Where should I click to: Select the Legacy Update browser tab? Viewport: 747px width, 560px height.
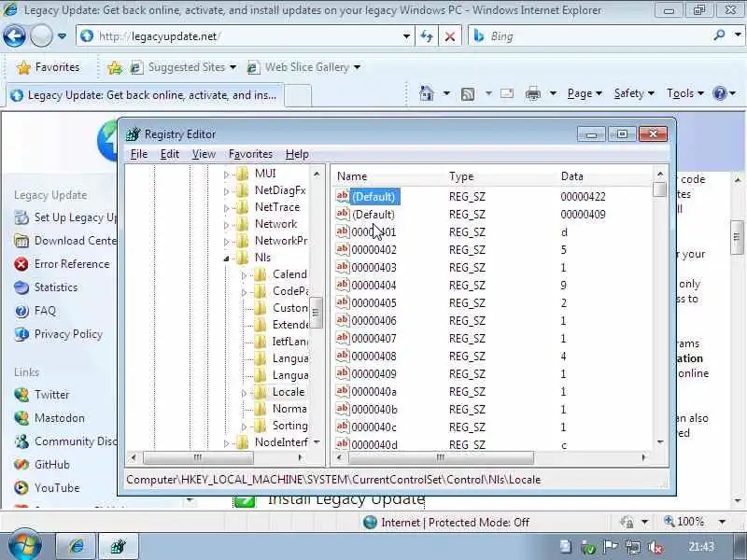tap(144, 95)
